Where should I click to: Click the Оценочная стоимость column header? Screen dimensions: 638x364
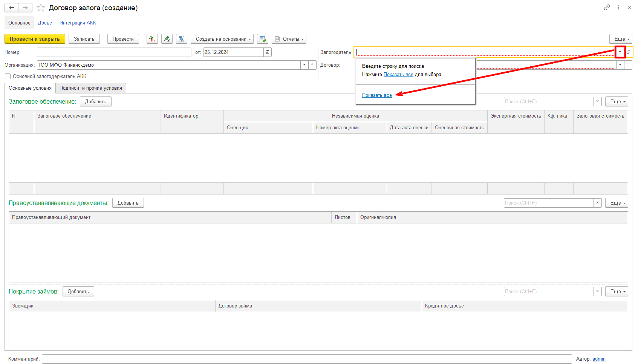459,128
